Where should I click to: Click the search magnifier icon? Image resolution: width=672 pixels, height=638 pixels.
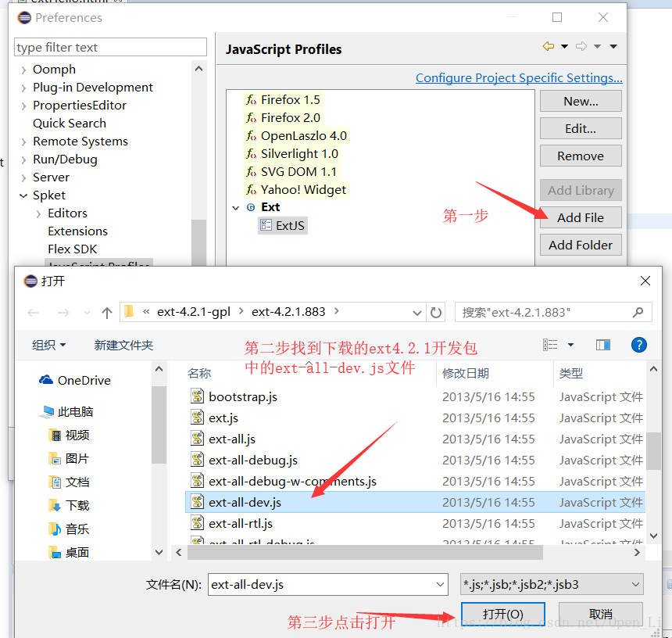[638, 312]
